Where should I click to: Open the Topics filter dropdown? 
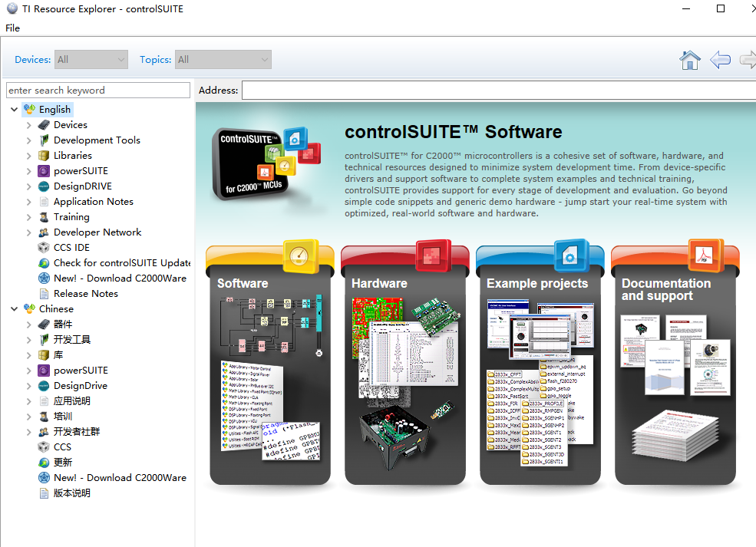(x=223, y=59)
